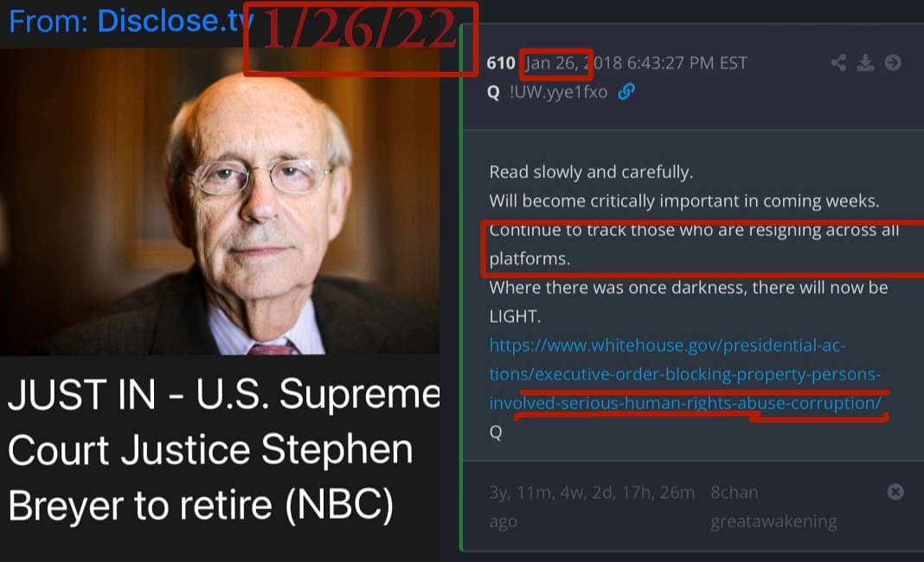The height and width of the screenshot is (562, 924).
Task: Click the portrait photo of the justice
Action: tap(219, 202)
